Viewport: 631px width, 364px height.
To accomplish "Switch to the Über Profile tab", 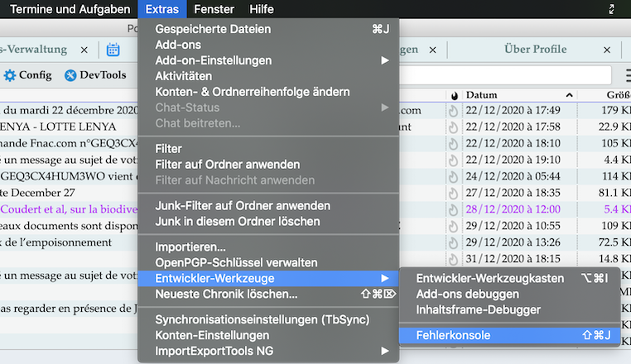I will 535,50.
